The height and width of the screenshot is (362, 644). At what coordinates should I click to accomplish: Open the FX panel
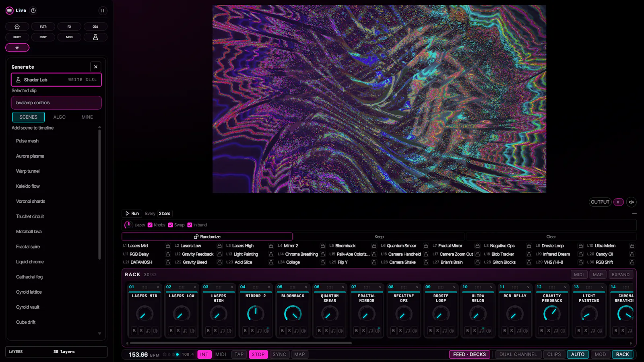coord(69,27)
